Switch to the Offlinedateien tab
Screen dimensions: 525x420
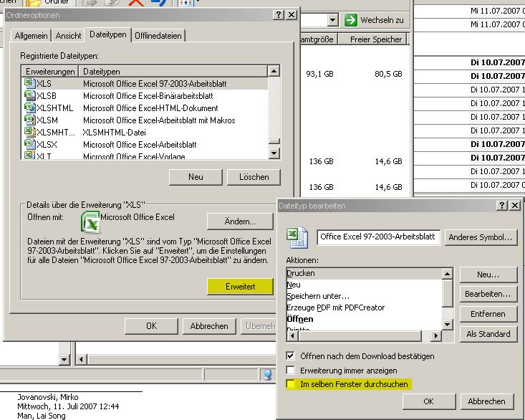point(158,36)
